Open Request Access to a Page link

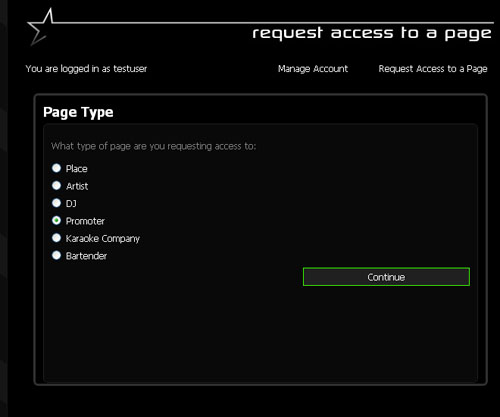433,69
